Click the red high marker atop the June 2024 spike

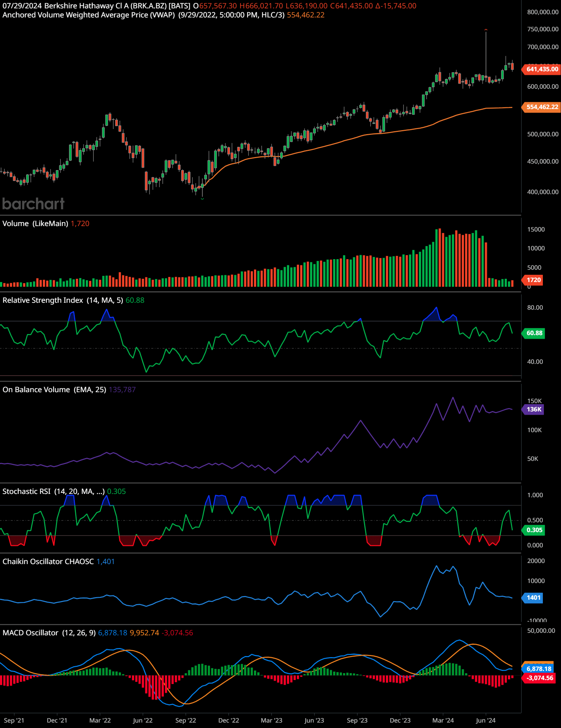(x=486, y=30)
